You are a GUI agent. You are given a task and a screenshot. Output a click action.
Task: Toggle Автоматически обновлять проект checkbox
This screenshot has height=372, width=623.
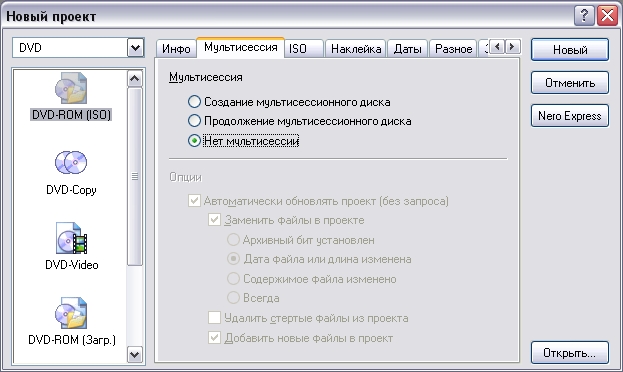point(194,200)
